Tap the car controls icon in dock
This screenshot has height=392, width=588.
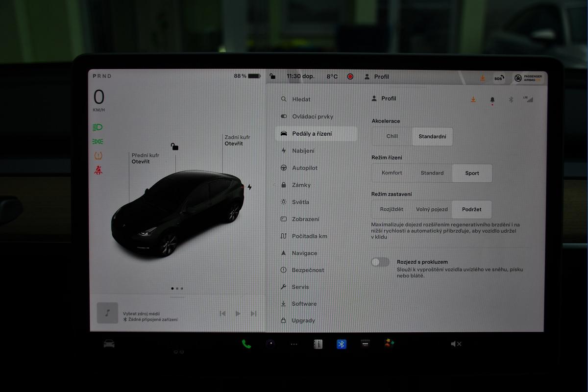click(109, 343)
